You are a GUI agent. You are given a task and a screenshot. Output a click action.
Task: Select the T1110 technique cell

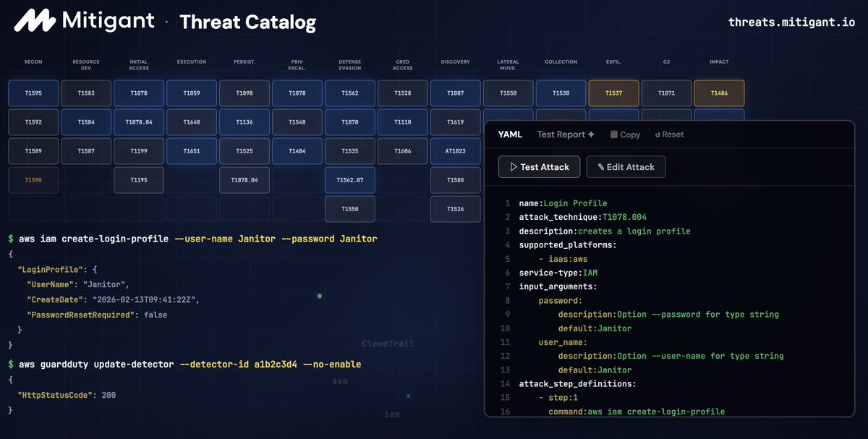tap(403, 122)
